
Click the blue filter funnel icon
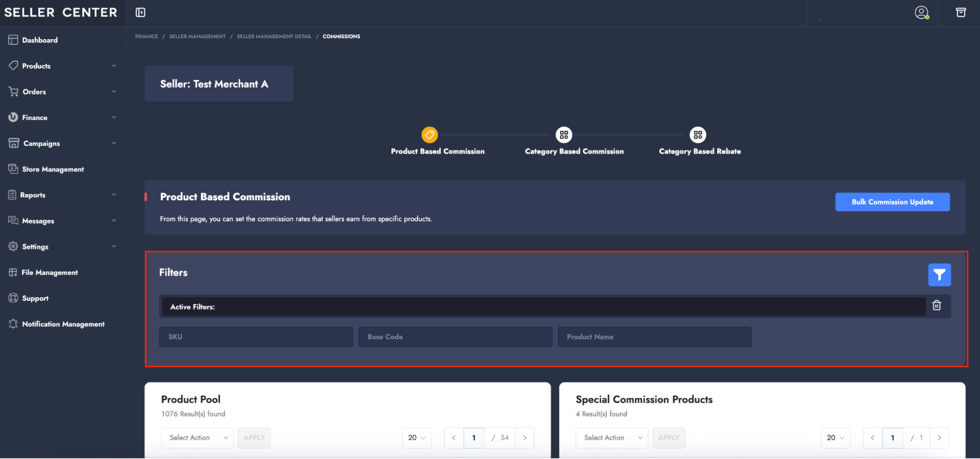click(x=939, y=275)
